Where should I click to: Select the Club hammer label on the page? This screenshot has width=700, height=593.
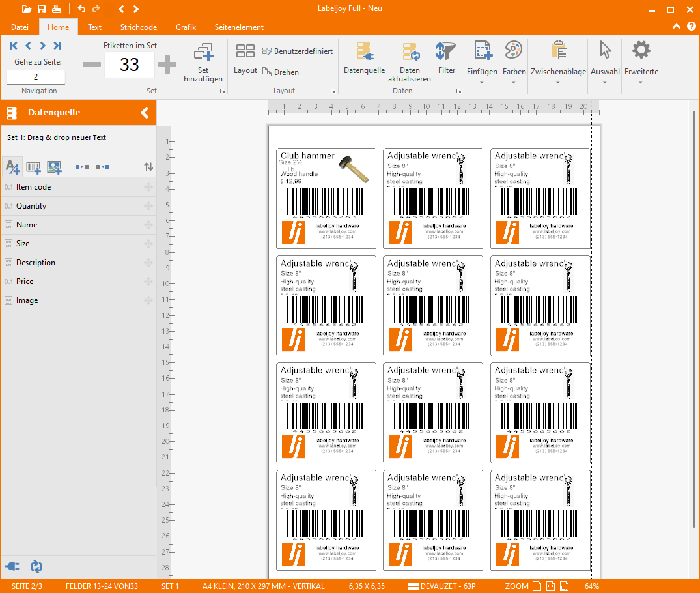point(326,198)
